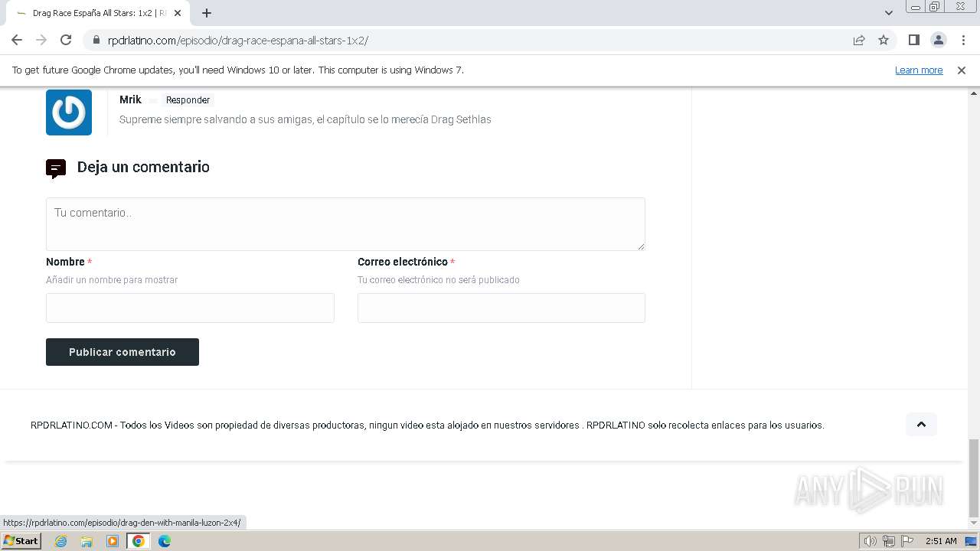Image resolution: width=980 pixels, height=551 pixels.
Task: Click the volume speaker tray icon
Action: 870,541
